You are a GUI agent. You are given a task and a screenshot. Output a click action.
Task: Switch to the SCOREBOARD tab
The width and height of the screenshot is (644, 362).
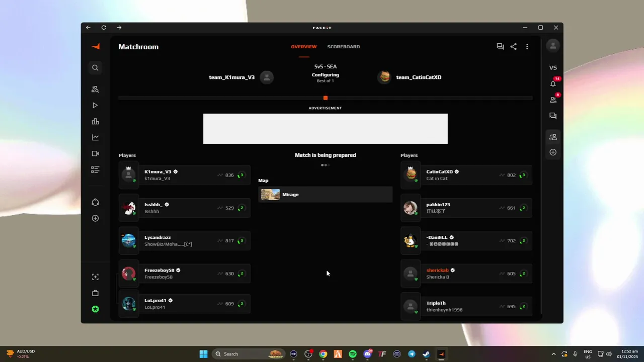pyautogui.click(x=344, y=47)
